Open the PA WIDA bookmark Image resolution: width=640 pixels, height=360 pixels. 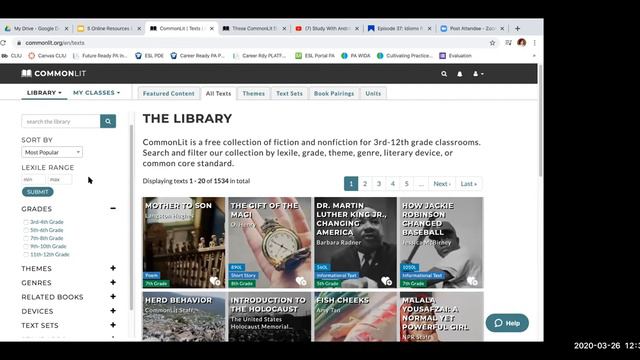point(356,56)
